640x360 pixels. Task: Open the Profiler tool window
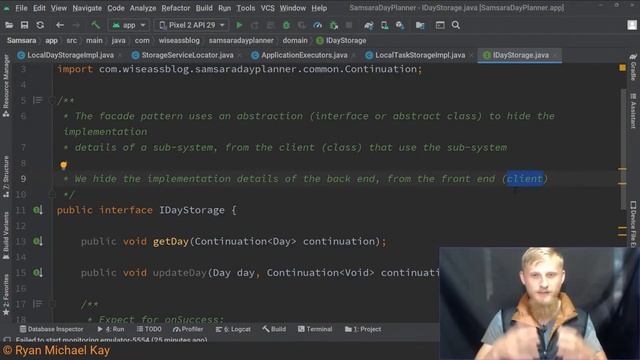click(x=188, y=329)
